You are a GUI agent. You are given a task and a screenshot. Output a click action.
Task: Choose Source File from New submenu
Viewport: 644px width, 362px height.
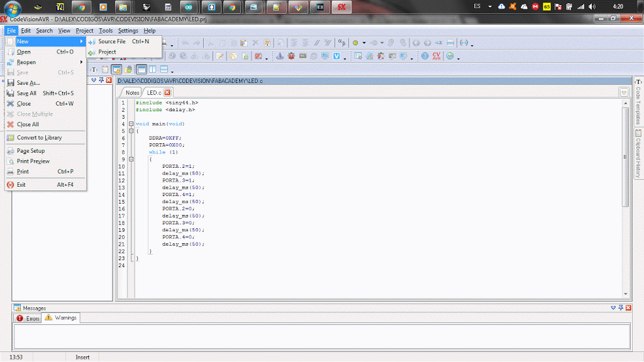pos(124,41)
